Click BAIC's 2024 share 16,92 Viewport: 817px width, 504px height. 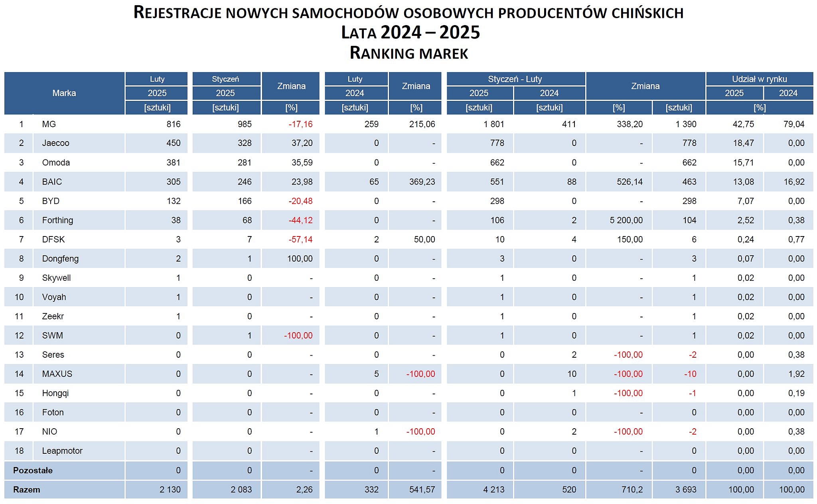(794, 182)
